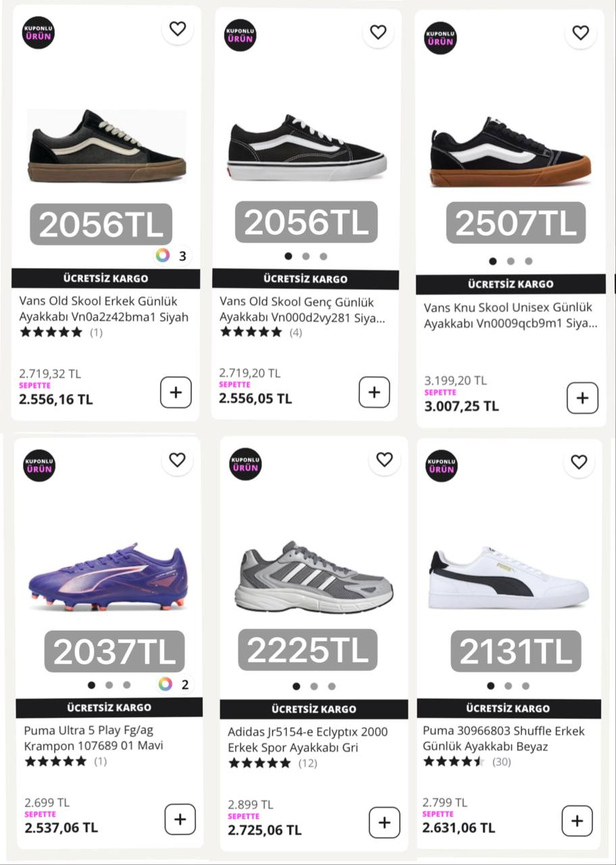View the Adidas Eclyptix 2000 shoe image

[313, 577]
